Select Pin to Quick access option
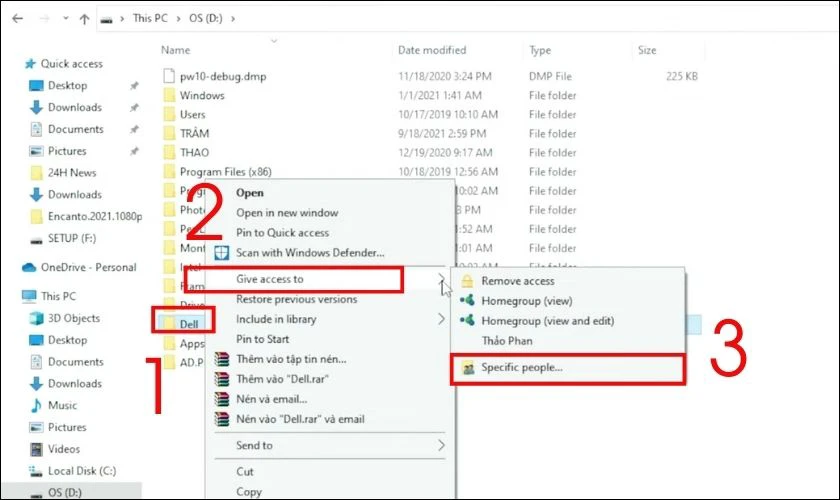This screenshot has width=840, height=500. [283, 232]
